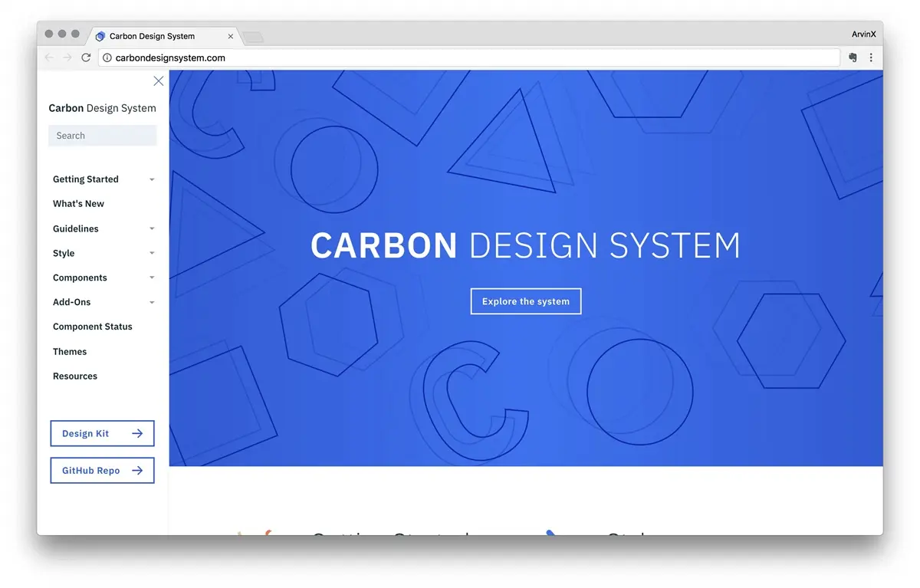Select the Add-Ons nav label
This screenshot has width=920, height=588.
click(x=72, y=302)
